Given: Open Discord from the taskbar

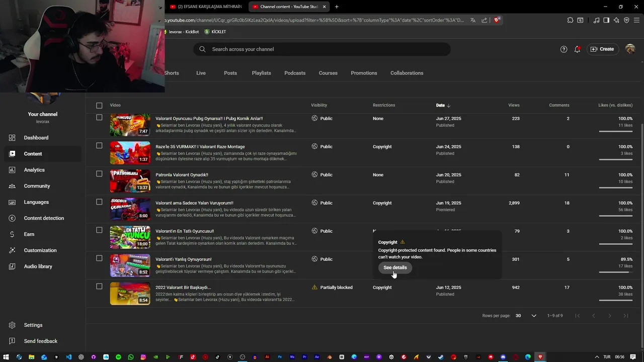Looking at the screenshot, I should pyautogui.click(x=503, y=357).
